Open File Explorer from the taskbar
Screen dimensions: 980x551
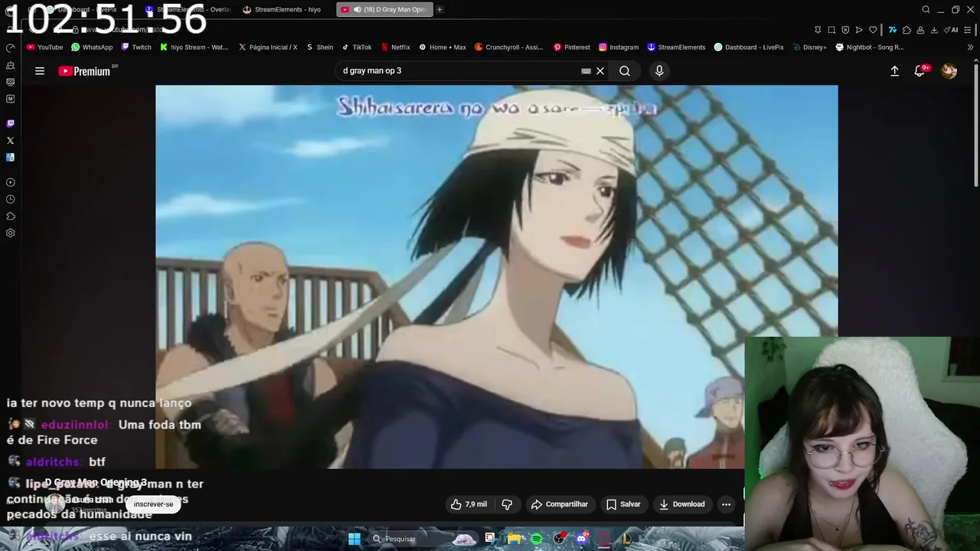point(513,539)
